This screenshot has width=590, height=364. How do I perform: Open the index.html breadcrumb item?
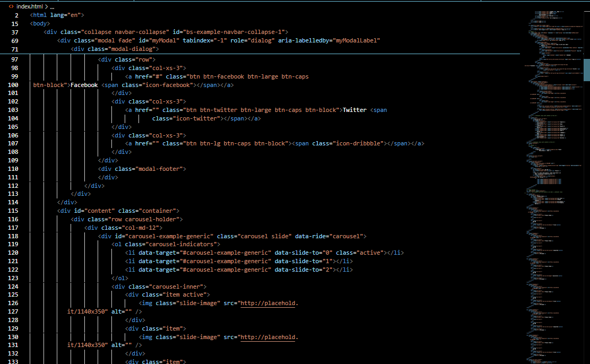click(x=29, y=6)
